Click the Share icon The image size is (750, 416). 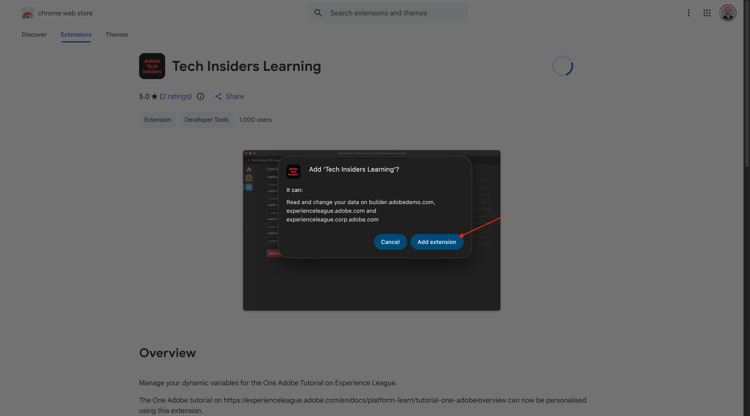pos(218,97)
